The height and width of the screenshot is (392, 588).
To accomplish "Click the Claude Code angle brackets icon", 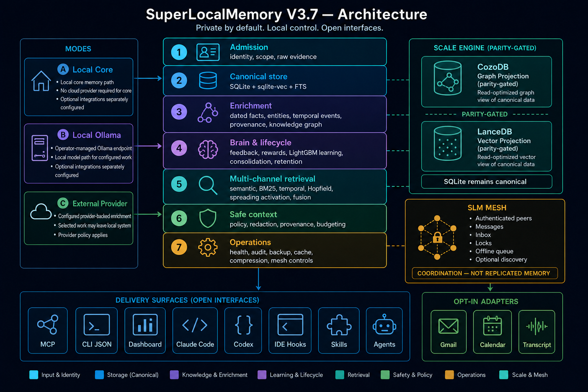I will (195, 325).
